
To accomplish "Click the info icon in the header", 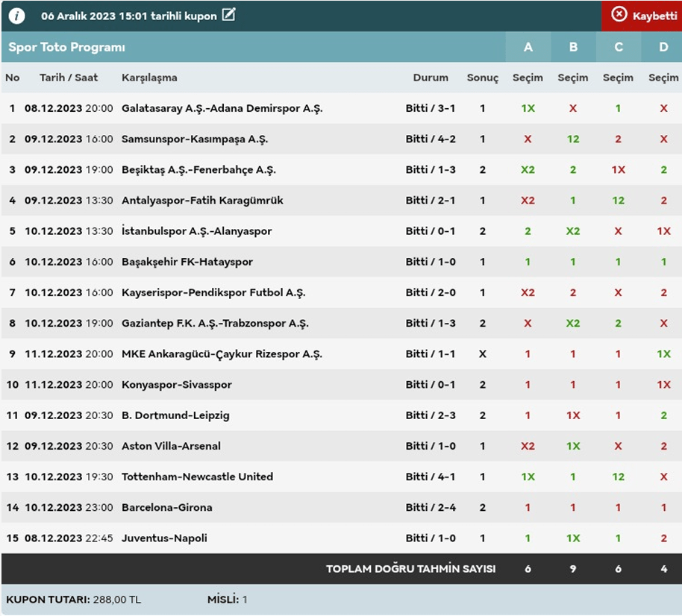I will (x=16, y=16).
